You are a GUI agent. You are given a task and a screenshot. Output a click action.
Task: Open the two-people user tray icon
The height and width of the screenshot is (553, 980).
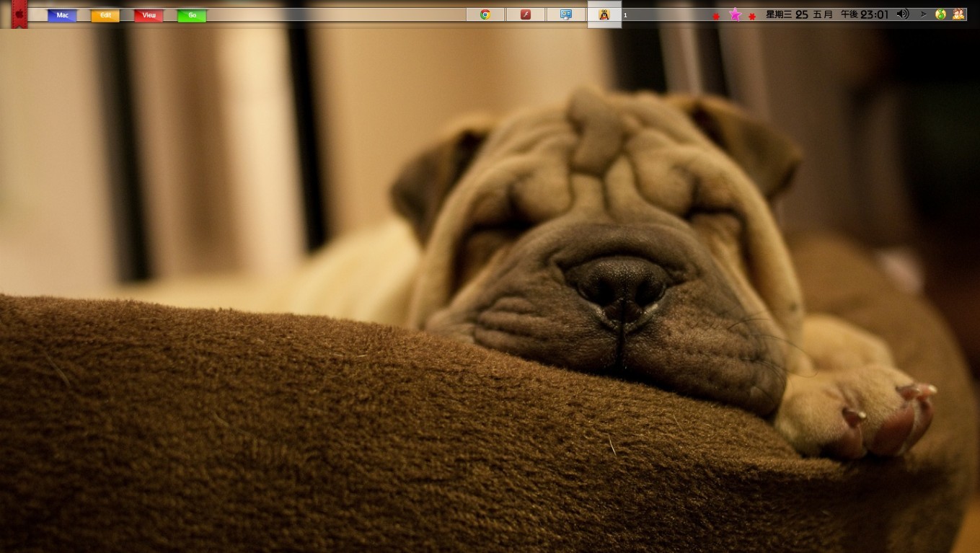(958, 14)
